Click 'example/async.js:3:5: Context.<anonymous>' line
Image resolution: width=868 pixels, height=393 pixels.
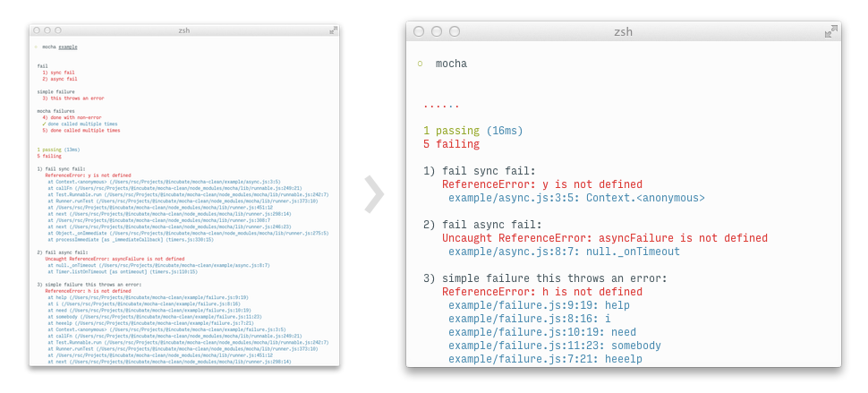576,198
